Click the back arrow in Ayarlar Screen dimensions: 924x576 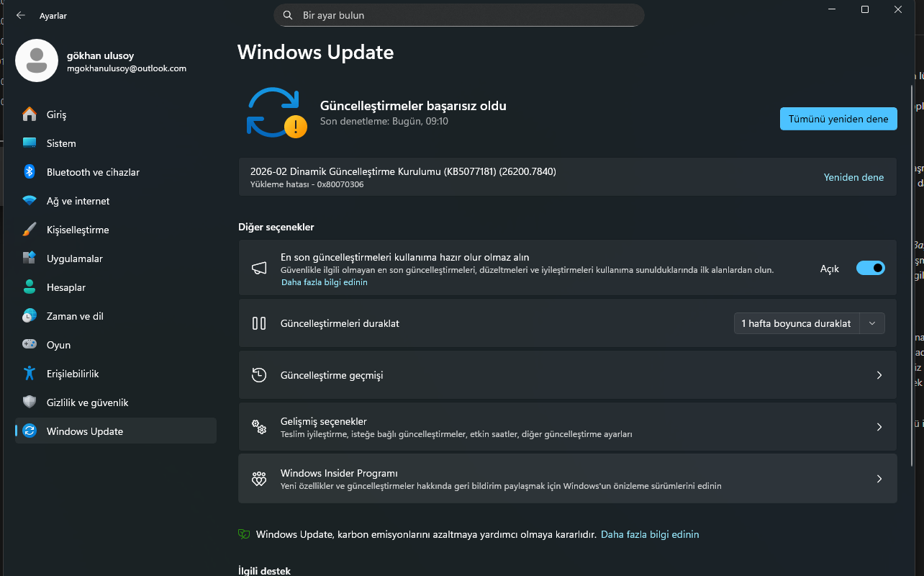[21, 15]
